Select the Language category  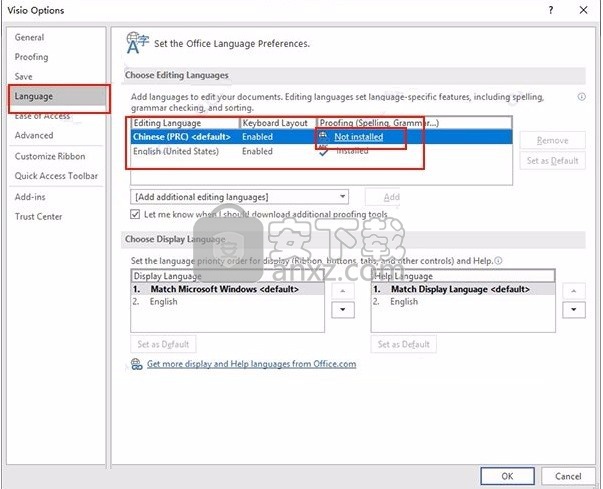click(58, 96)
